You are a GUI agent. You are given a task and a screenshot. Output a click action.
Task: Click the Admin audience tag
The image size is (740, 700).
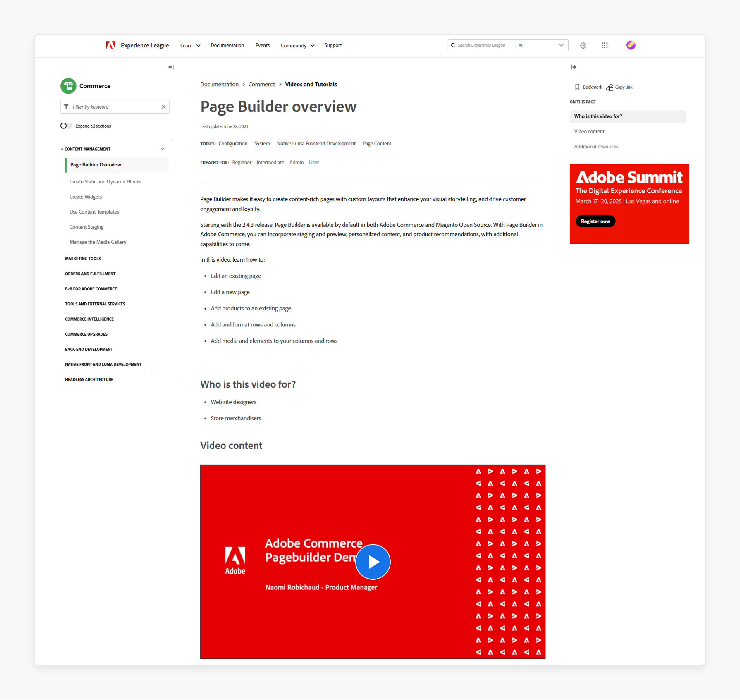296,163
